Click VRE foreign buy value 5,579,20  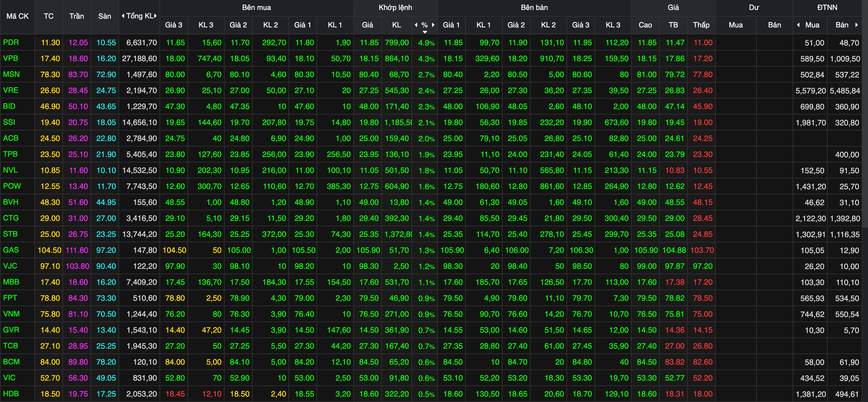click(x=810, y=91)
